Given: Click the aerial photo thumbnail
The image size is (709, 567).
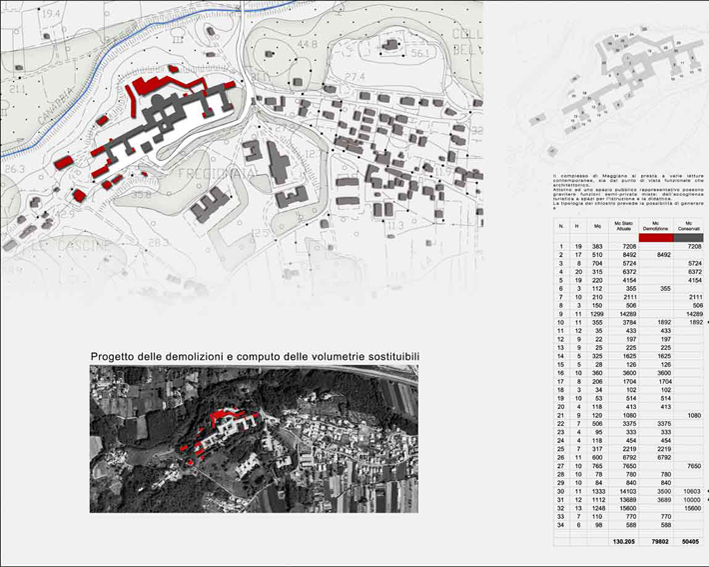Looking at the screenshot, I should point(252,438).
